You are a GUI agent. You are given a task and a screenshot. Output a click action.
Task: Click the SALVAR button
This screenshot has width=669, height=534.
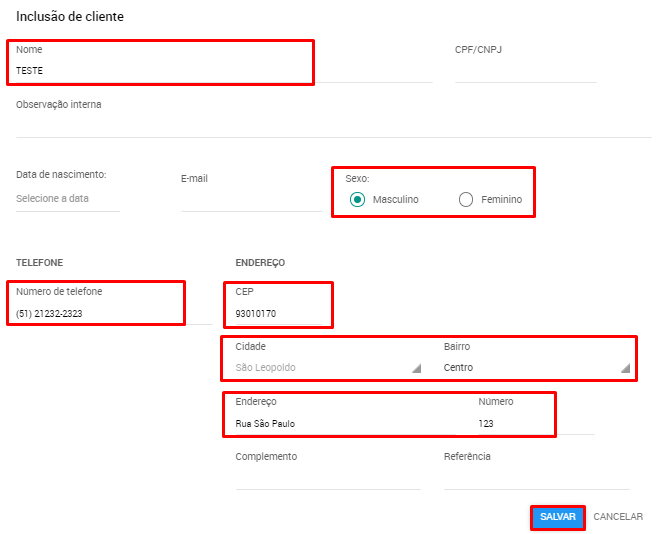[558, 517]
